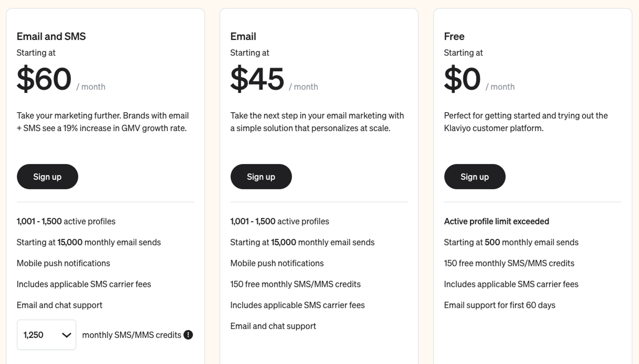Click Email and chat support under Email plan

273,326
